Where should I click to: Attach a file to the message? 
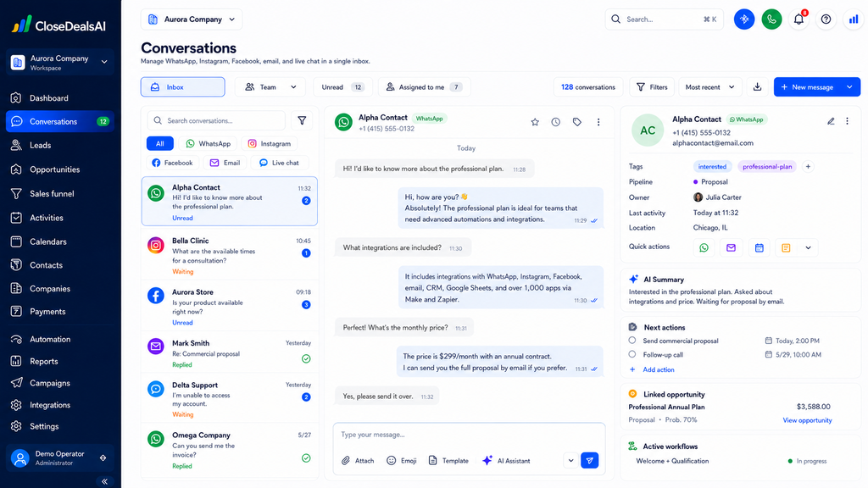pos(358,460)
